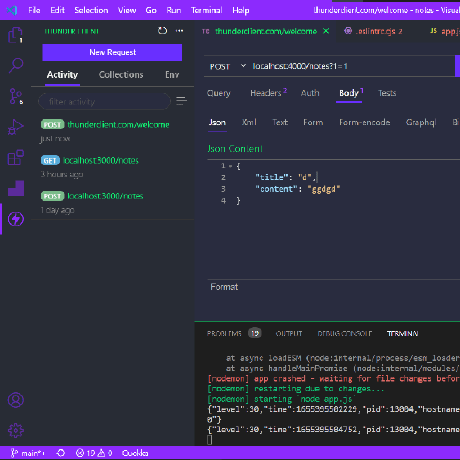The image size is (460, 460).
Task: Select the Form body type
Action: coord(313,122)
